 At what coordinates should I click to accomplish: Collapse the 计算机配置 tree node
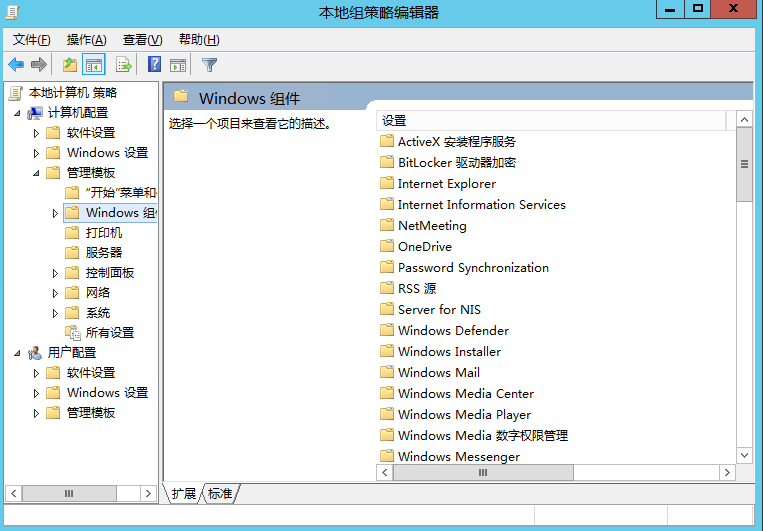coord(18,113)
